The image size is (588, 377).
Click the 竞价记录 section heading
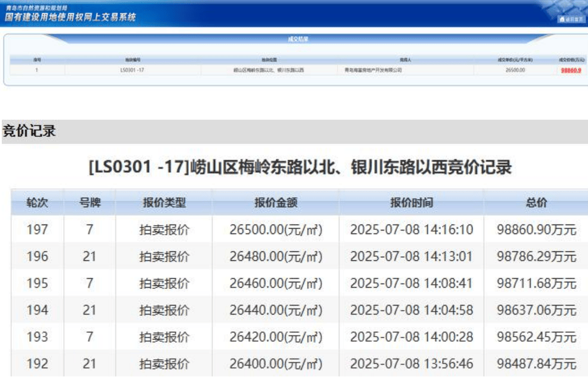(29, 131)
